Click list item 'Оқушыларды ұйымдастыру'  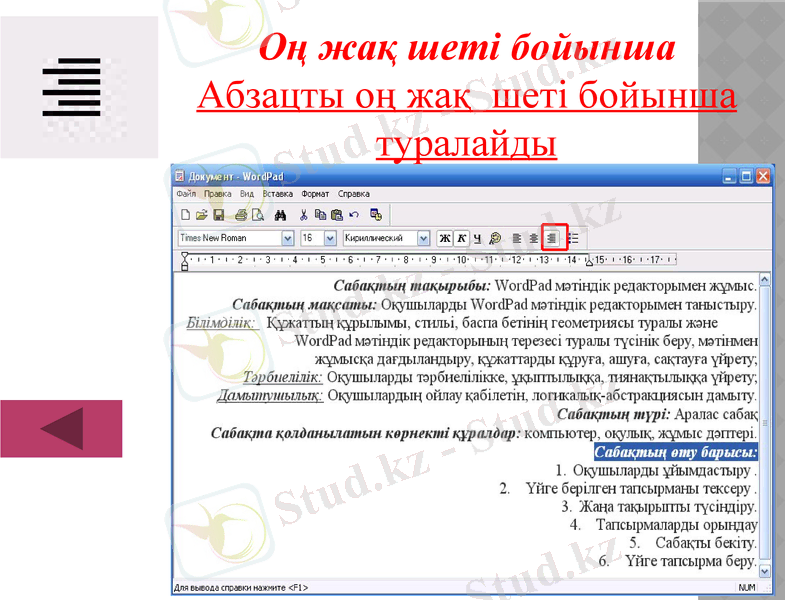tap(661, 471)
